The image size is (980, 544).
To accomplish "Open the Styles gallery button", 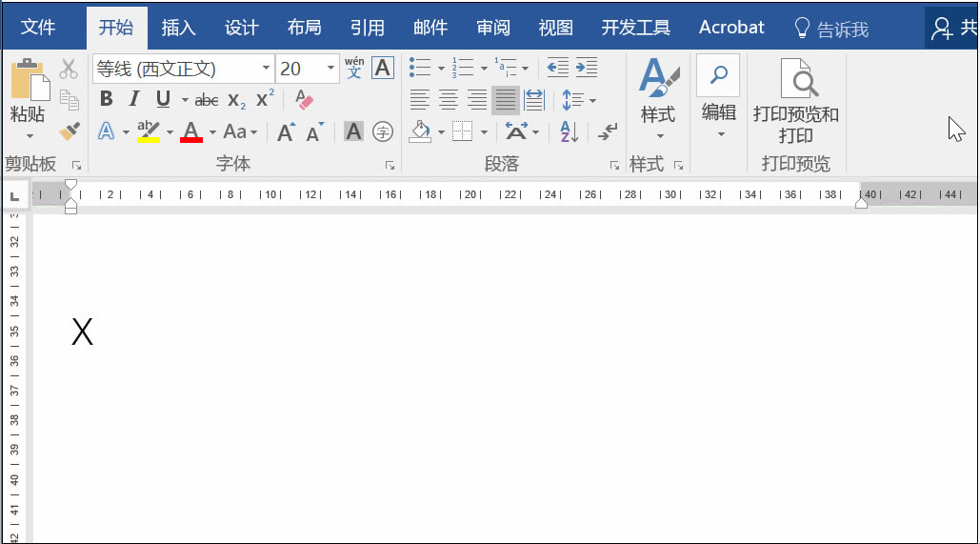I will [x=658, y=98].
